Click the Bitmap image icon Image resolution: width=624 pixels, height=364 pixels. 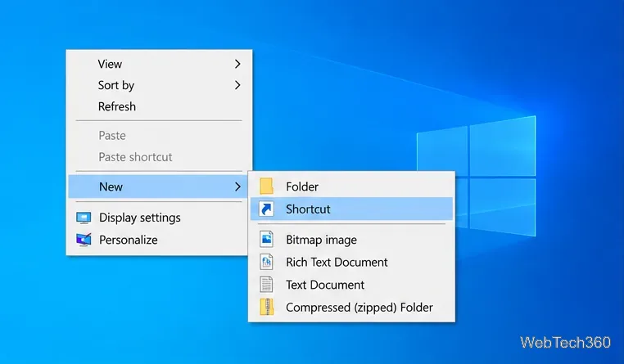tap(266, 239)
